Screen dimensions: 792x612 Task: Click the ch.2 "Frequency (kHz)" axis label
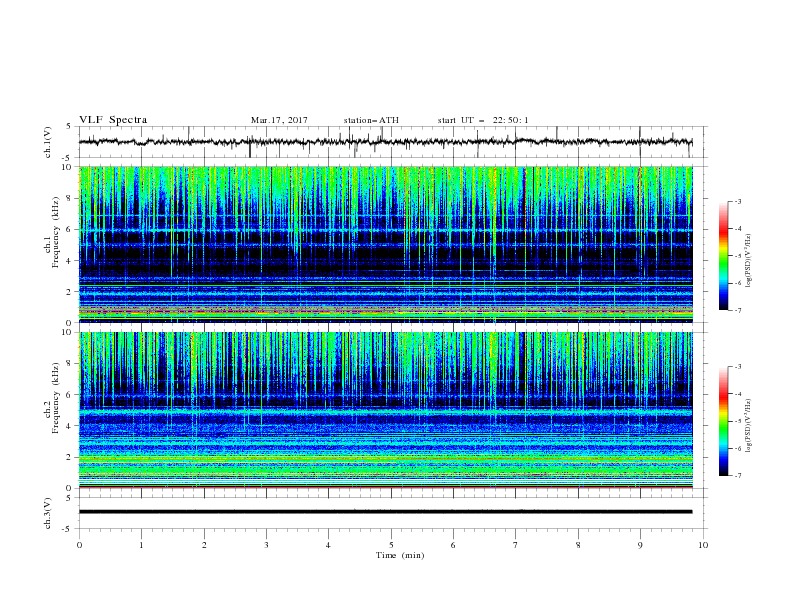click(x=56, y=397)
